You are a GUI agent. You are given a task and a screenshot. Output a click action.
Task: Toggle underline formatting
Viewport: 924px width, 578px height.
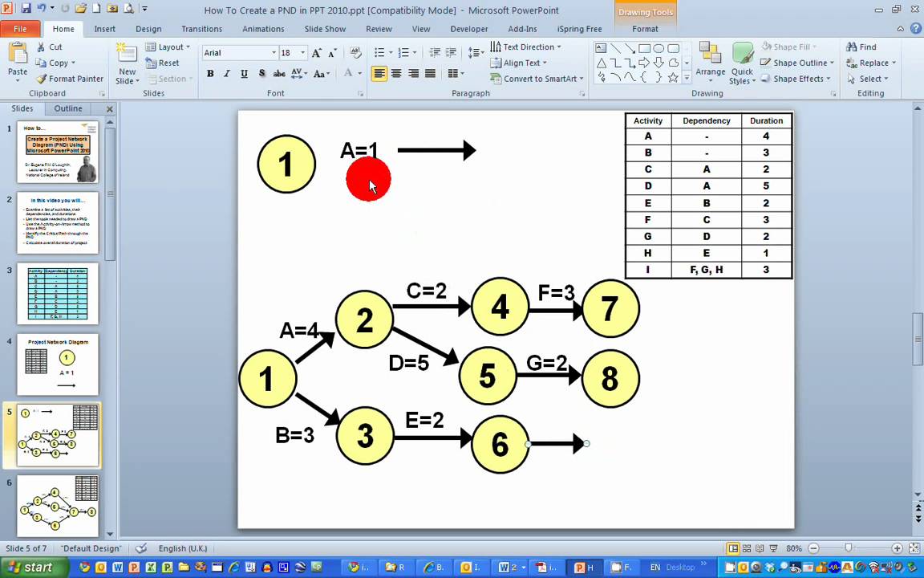pos(244,74)
